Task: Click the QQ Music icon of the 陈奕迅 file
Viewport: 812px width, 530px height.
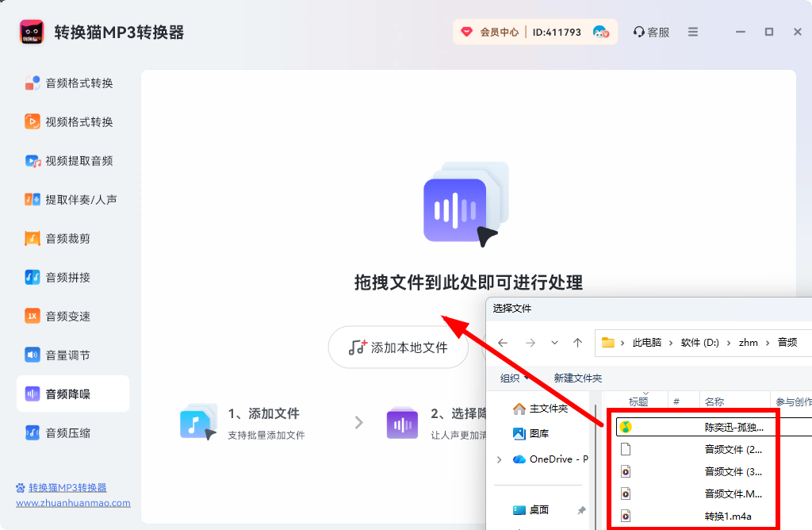Action: (x=626, y=428)
